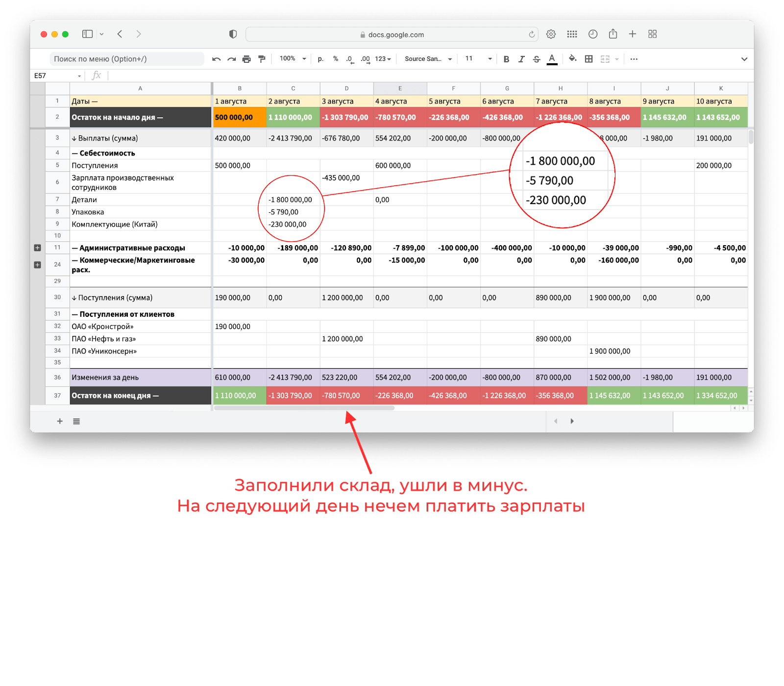Click the add sheet plus icon
The height and width of the screenshot is (686, 784).
pos(60,421)
